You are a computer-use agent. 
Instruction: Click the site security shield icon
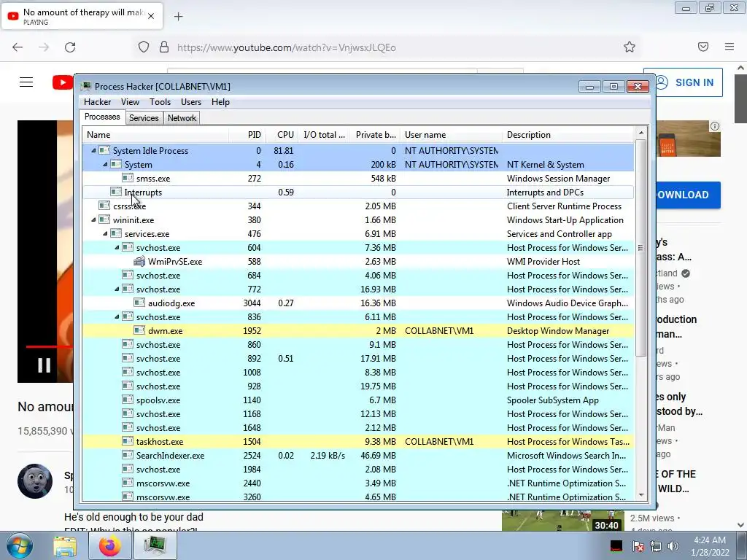[144, 47]
